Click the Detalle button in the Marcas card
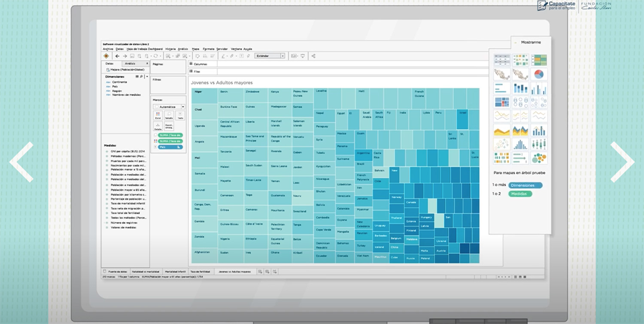The height and width of the screenshot is (324, 644). pyautogui.click(x=158, y=126)
